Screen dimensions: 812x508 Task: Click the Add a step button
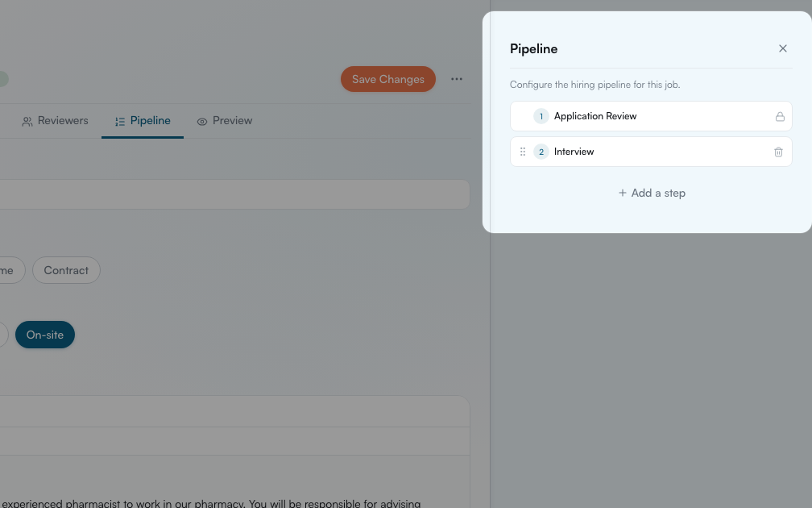[652, 193]
